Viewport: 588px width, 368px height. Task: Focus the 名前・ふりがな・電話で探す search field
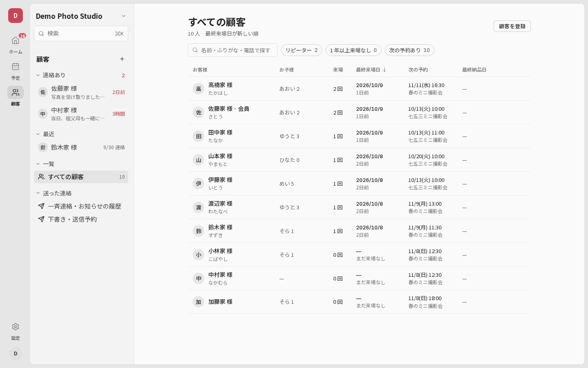pos(233,50)
